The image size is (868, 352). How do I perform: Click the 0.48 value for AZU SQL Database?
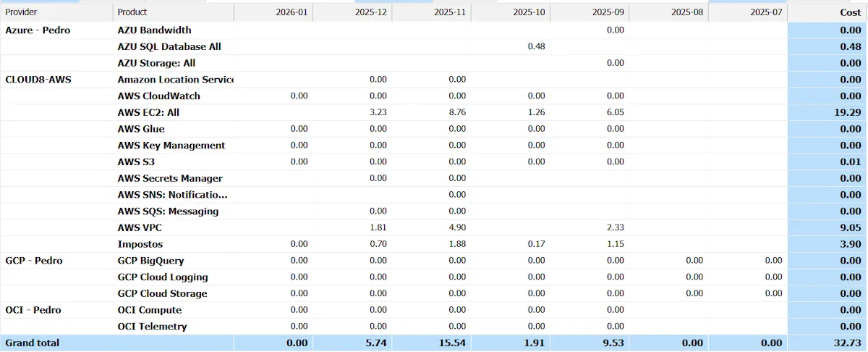point(536,46)
